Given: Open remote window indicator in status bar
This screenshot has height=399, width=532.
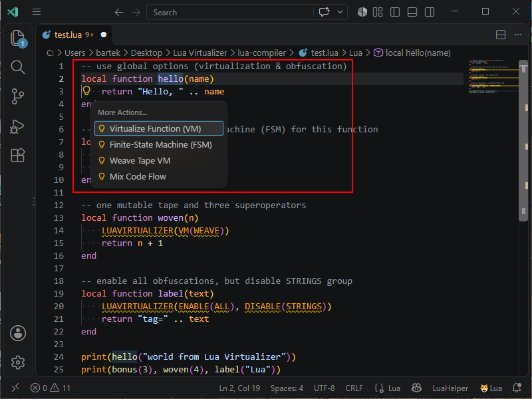Looking at the screenshot, I should pyautogui.click(x=15, y=388).
